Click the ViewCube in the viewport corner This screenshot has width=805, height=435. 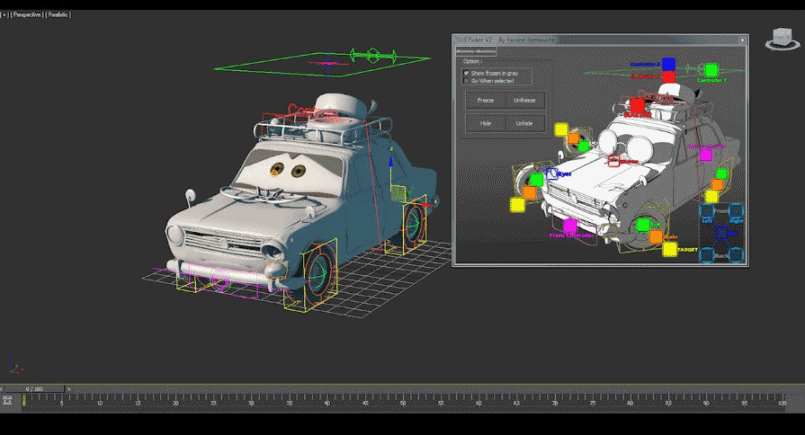782,39
